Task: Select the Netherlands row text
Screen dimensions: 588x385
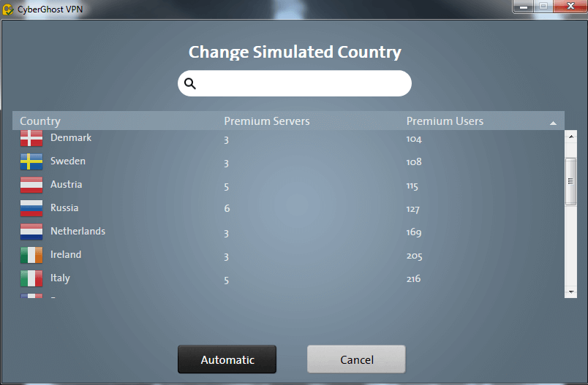Action: tap(78, 232)
